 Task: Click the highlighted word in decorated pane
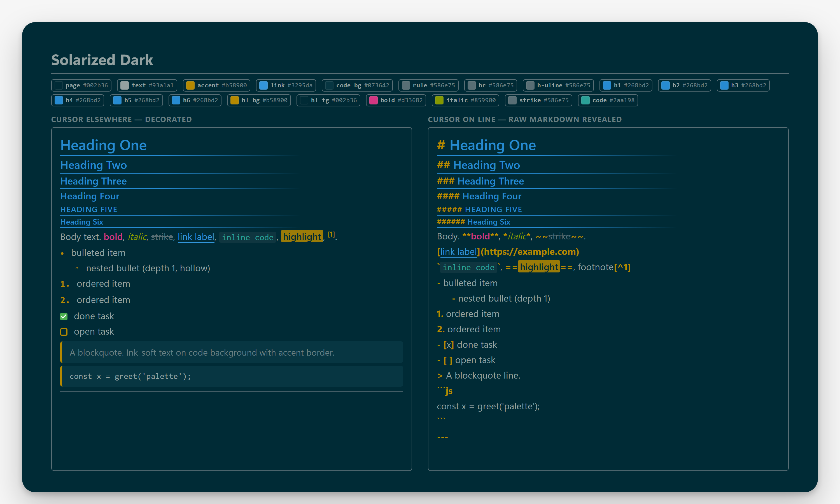pos(302,237)
